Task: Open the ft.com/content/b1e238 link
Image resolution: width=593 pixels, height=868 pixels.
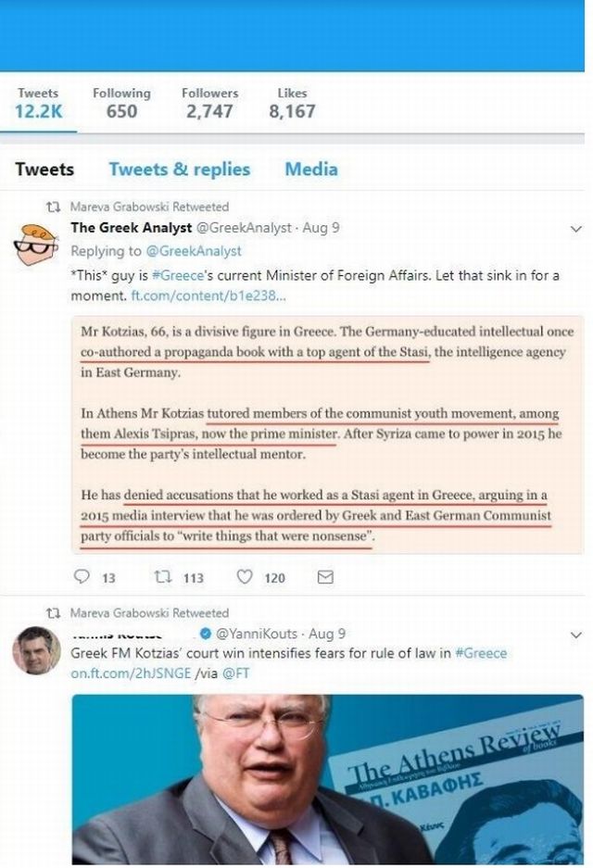Action: pos(208,296)
